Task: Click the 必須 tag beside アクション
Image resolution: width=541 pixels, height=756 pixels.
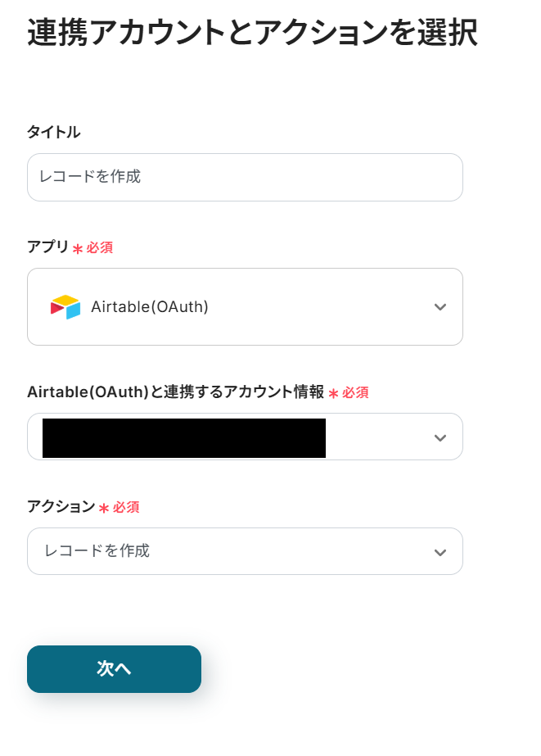Action: [126, 508]
